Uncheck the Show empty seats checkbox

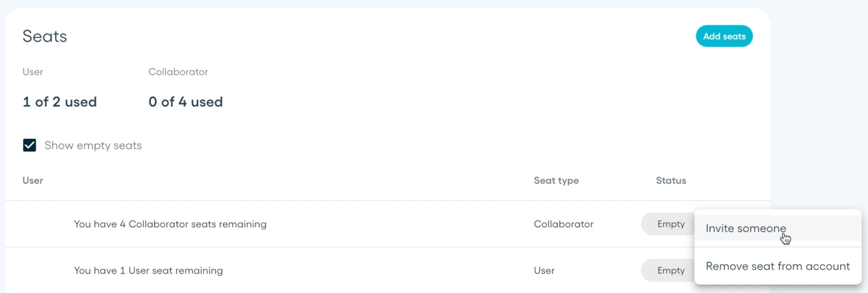30,145
